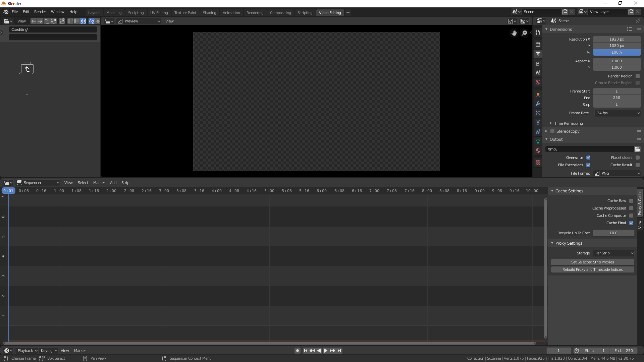The height and width of the screenshot is (362, 644).
Task: Refresh the file browser listing
Action: pyautogui.click(x=53, y=21)
